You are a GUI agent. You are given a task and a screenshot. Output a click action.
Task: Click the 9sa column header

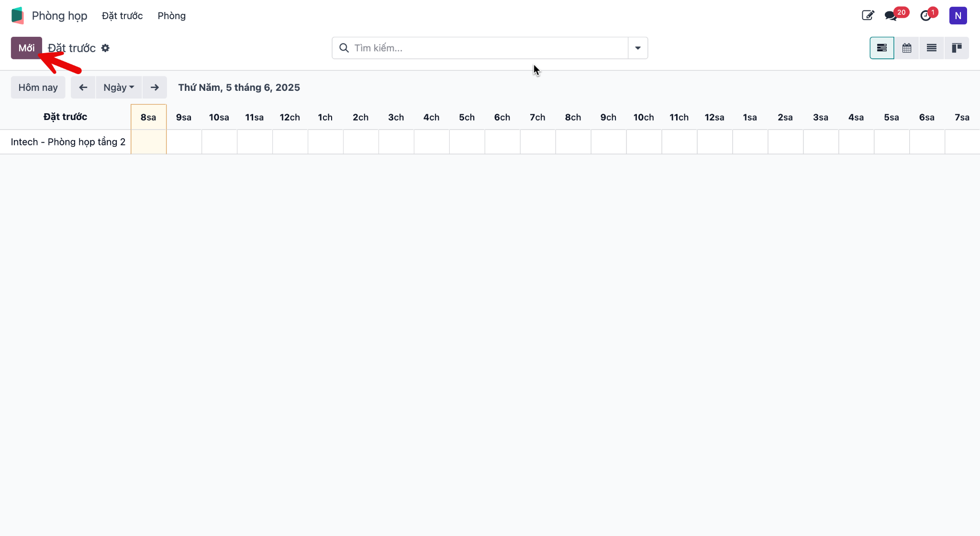[x=184, y=117]
